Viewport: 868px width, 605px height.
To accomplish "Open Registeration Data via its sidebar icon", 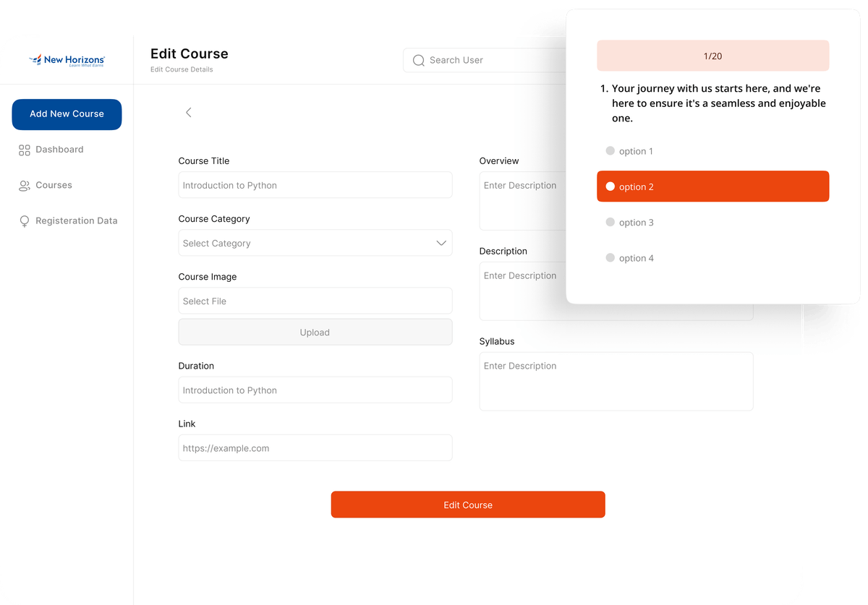I will tap(25, 220).
